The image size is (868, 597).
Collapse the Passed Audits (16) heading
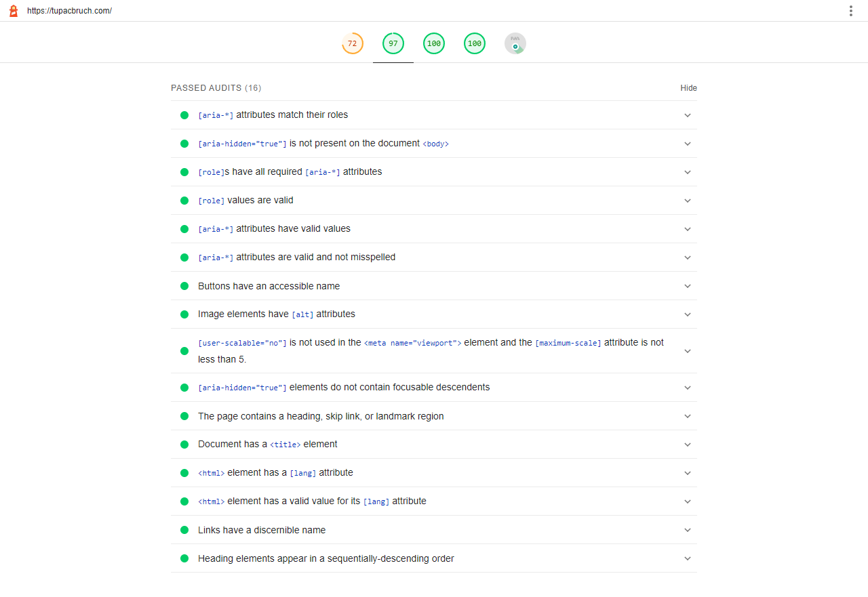click(x=216, y=88)
